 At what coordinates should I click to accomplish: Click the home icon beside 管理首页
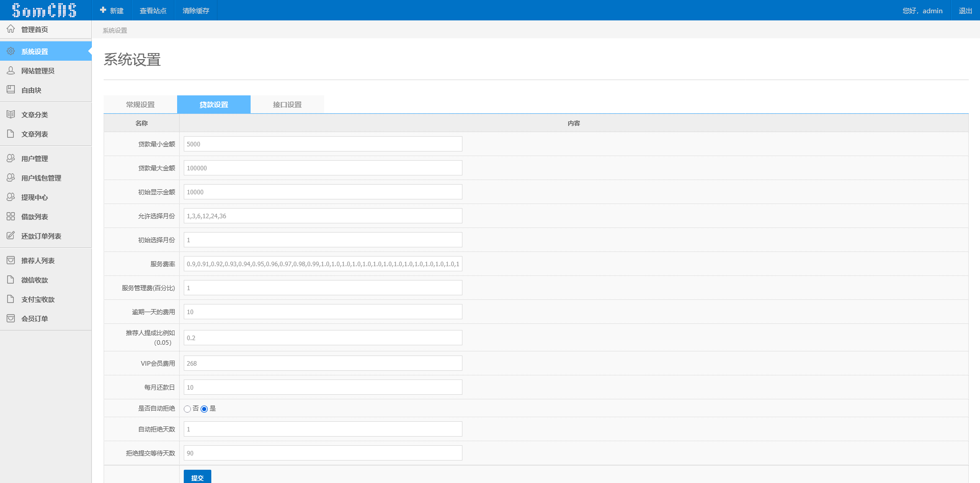point(11,29)
